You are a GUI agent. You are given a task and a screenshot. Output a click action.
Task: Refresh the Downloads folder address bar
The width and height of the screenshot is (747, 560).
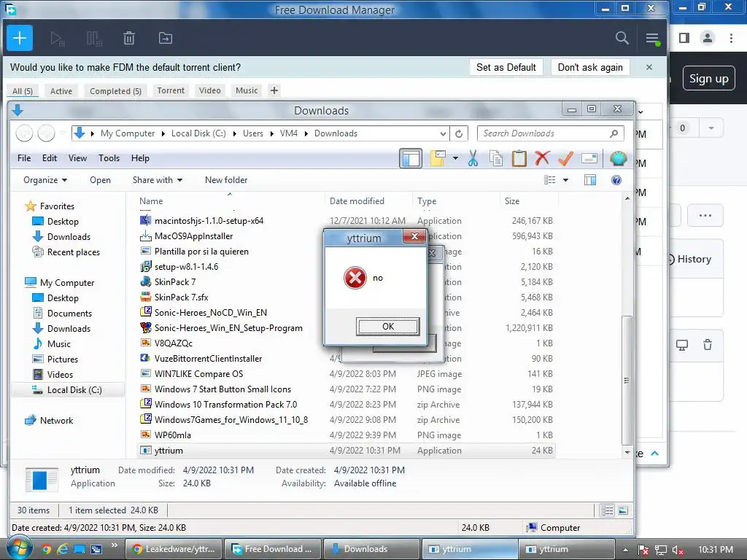pyautogui.click(x=459, y=134)
